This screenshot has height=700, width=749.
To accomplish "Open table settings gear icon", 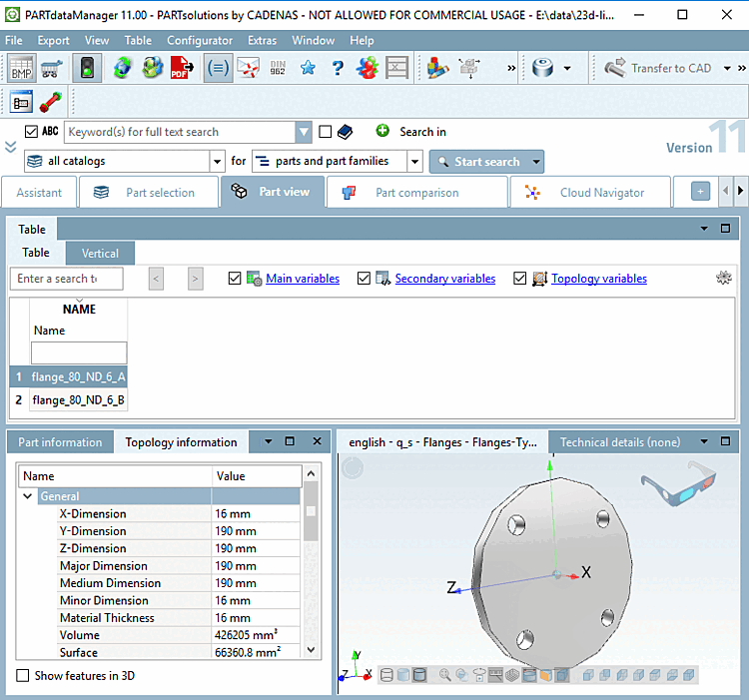I will point(724,279).
